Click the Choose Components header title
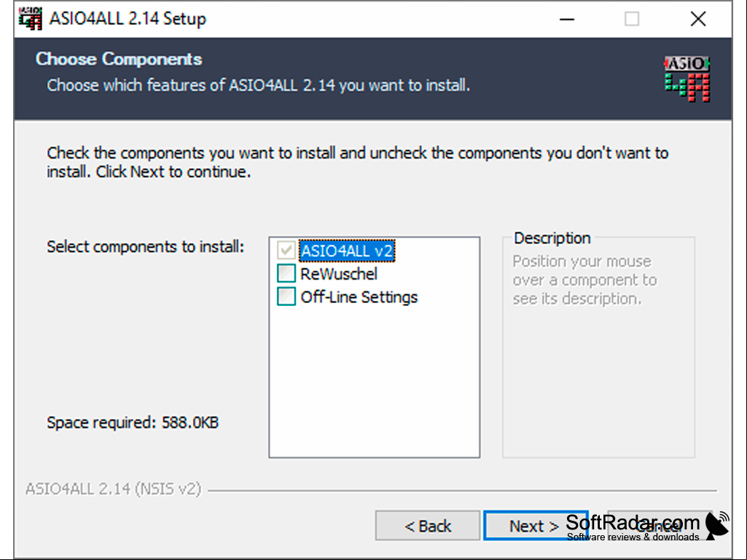747x560 pixels. point(119,59)
